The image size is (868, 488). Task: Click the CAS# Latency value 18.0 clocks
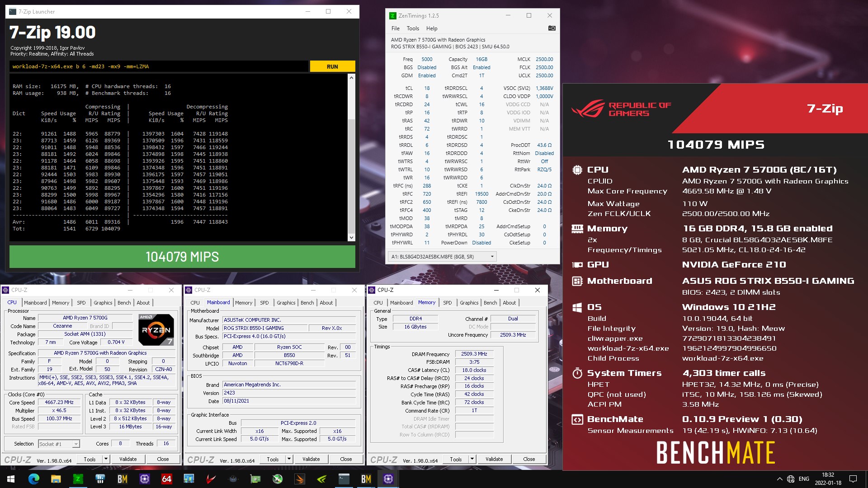(474, 371)
